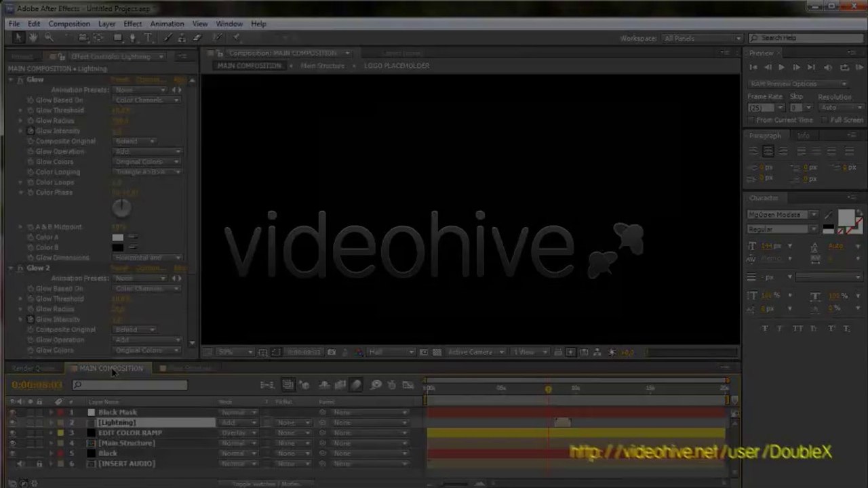
Task: Hide the Lightning layer
Action: 12,422
